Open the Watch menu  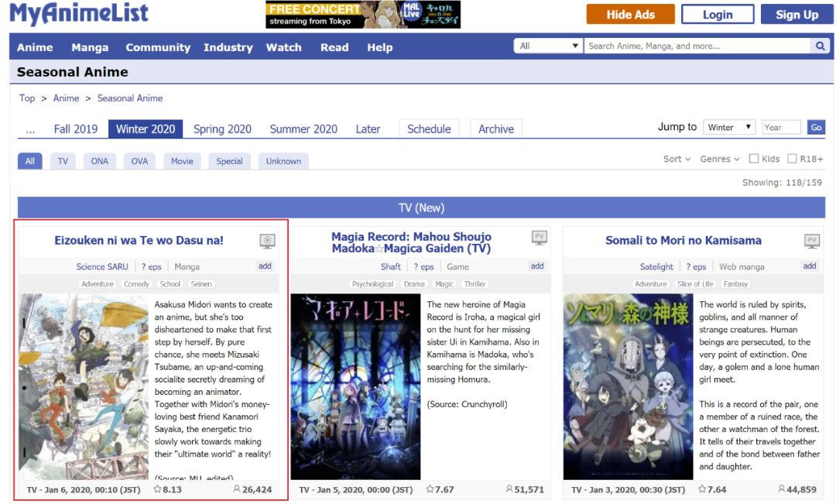coord(283,47)
